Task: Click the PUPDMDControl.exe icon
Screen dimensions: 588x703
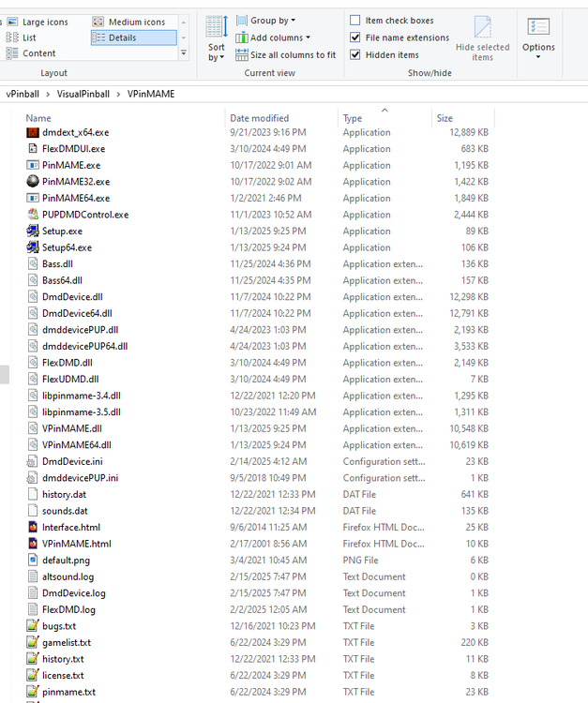Action: point(33,215)
